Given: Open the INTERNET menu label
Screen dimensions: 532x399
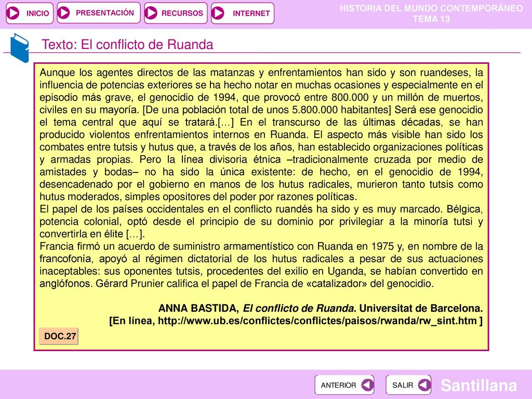Looking at the screenshot, I should [251, 13].
